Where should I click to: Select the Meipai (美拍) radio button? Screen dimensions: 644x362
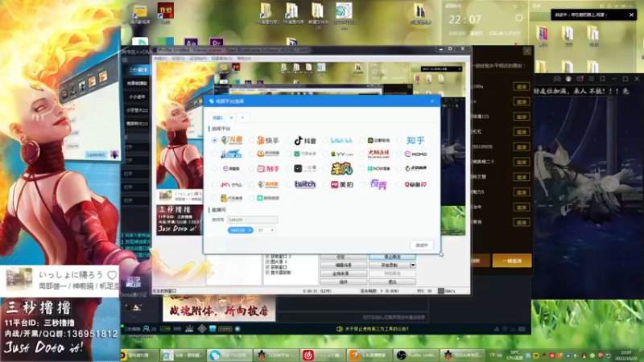(325, 185)
